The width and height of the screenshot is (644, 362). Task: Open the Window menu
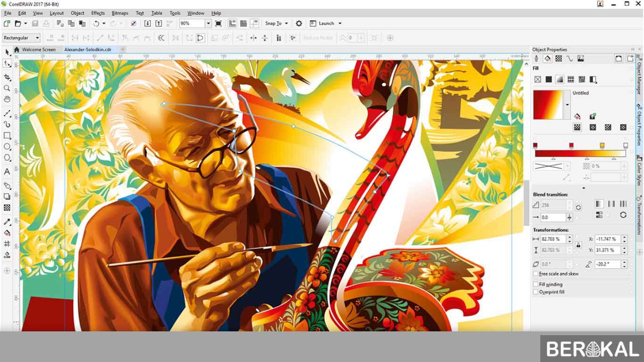196,13
